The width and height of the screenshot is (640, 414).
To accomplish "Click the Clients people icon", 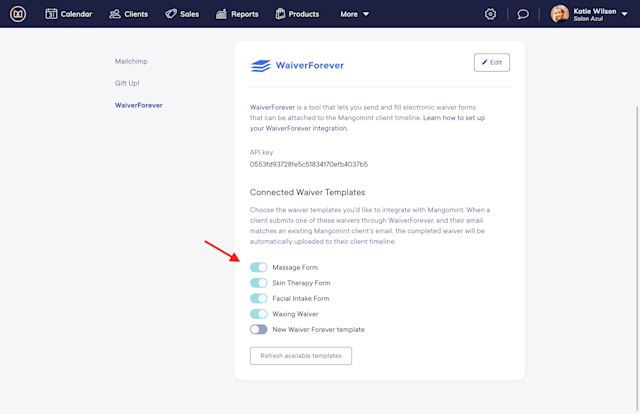I will coord(115,14).
